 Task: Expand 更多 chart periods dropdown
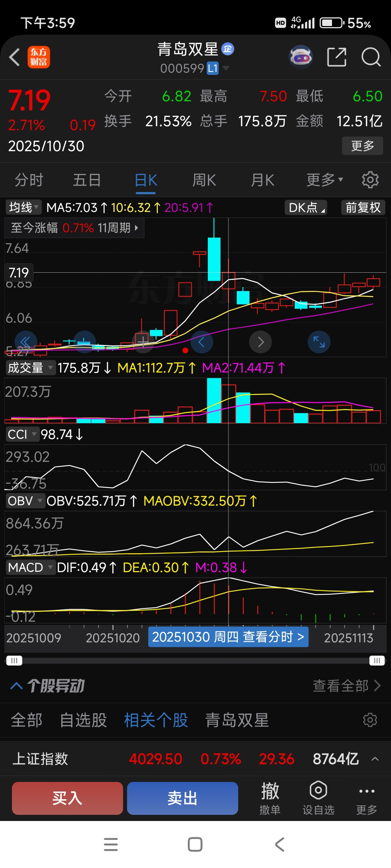click(325, 180)
